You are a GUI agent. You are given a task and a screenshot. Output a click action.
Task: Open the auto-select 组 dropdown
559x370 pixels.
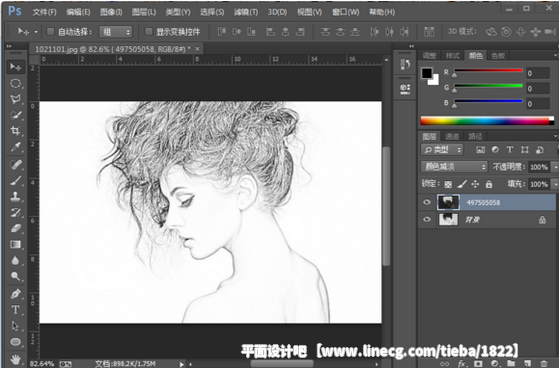[116, 32]
